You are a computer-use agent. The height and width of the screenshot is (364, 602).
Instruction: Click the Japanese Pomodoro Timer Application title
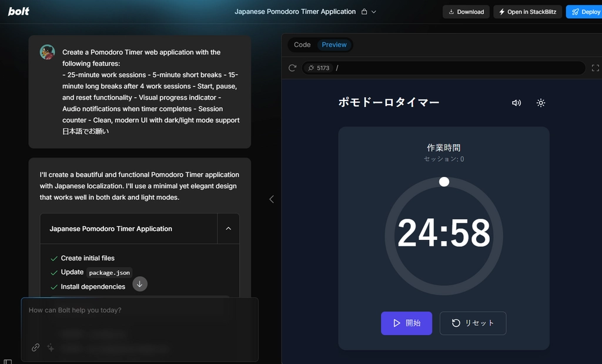[x=111, y=229]
